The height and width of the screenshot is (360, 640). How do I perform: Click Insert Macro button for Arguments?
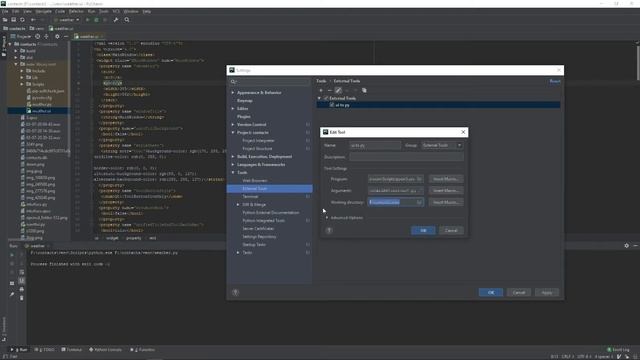(x=446, y=191)
